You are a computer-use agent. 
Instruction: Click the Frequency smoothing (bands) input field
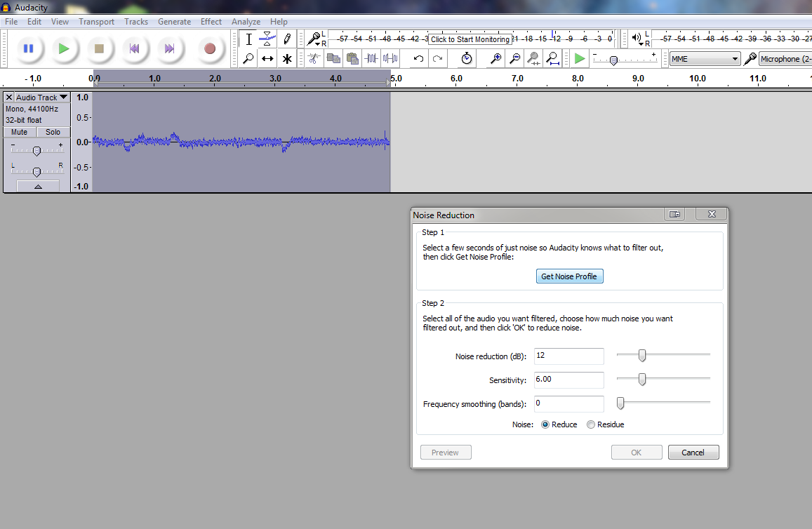click(568, 403)
